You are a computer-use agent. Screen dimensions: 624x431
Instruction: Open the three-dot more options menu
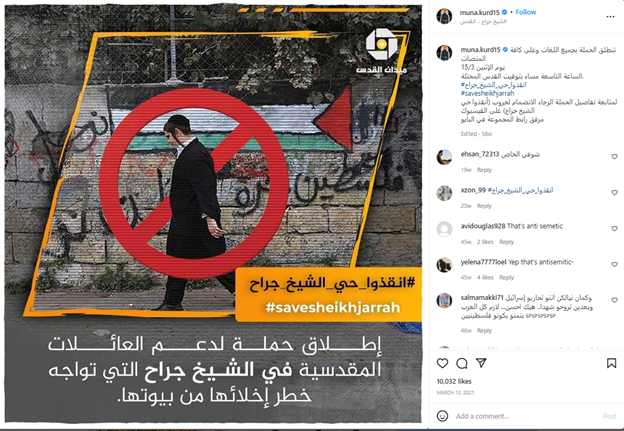[x=610, y=17]
